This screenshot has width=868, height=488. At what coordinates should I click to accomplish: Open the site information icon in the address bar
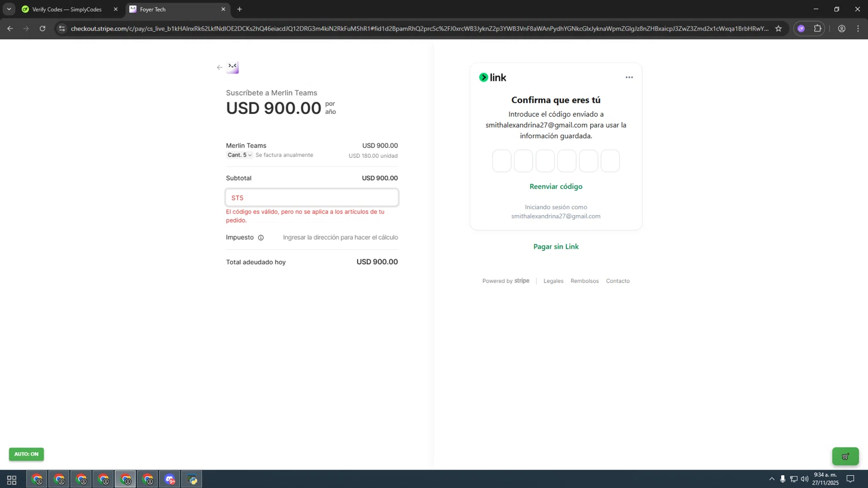(62, 28)
